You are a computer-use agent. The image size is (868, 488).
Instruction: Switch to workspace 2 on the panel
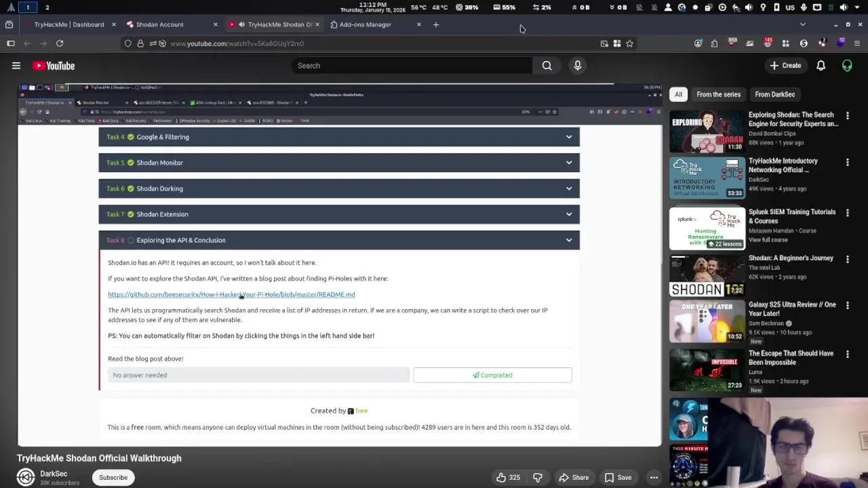tap(47, 7)
